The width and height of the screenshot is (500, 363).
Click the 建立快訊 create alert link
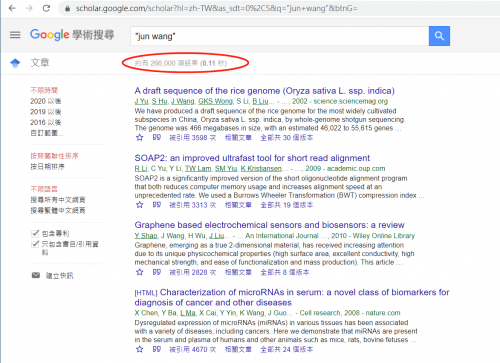[59, 275]
